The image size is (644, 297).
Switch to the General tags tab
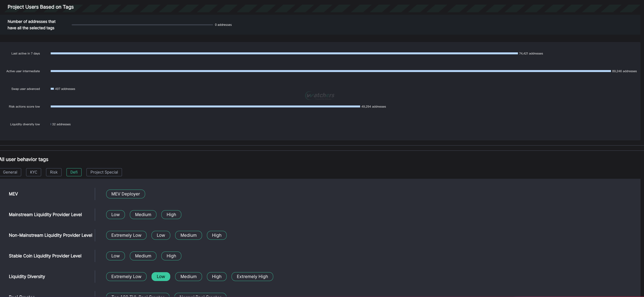point(10,172)
